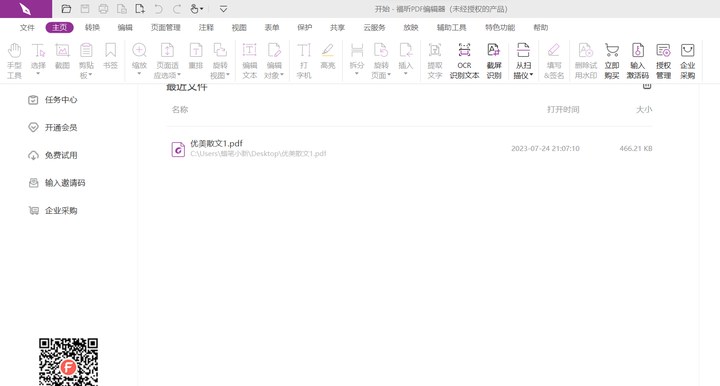The width and height of the screenshot is (720, 386).
Task: Click the open folder icon in title bar
Action: pos(66,9)
